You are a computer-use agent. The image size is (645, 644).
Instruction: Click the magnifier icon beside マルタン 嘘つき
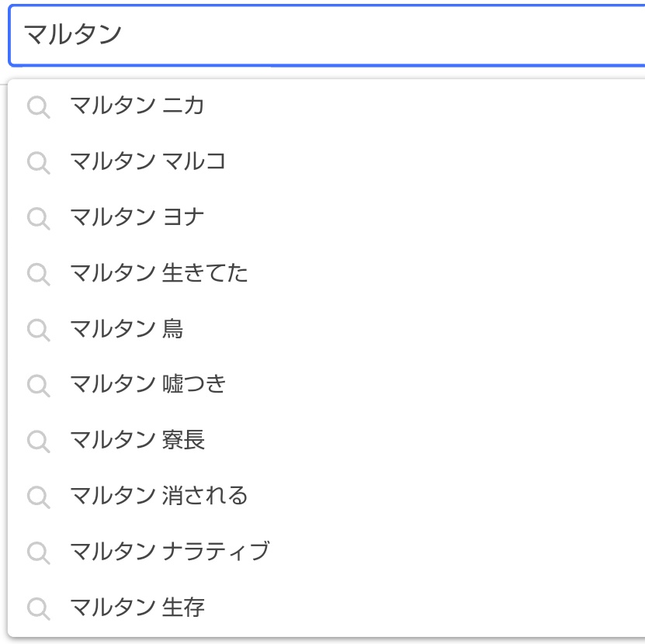pyautogui.click(x=39, y=386)
